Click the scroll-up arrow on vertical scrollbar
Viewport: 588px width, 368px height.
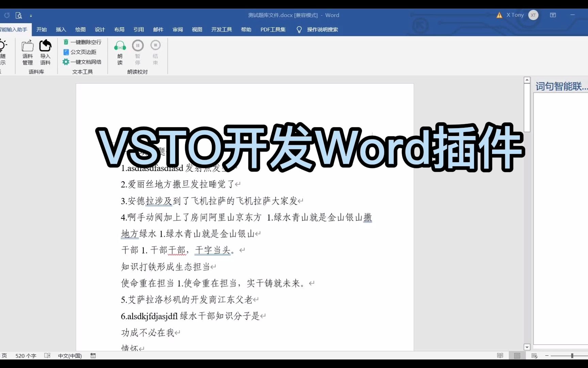click(x=527, y=79)
